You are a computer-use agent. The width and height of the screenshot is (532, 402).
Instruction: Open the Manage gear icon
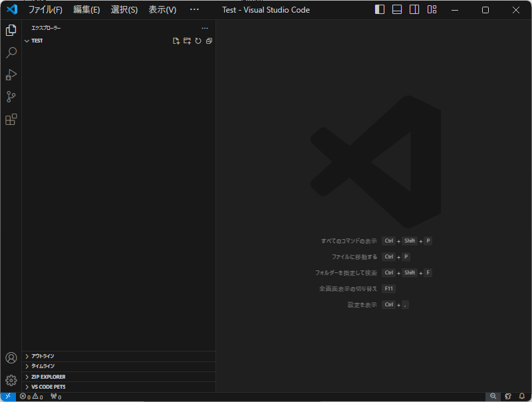[11, 380]
